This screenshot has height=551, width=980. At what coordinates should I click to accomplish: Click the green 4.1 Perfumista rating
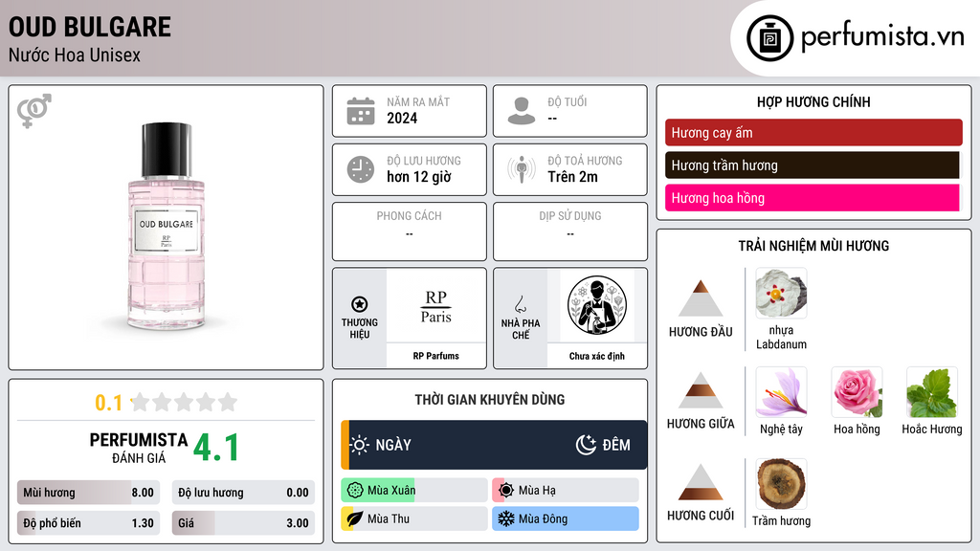point(216,448)
